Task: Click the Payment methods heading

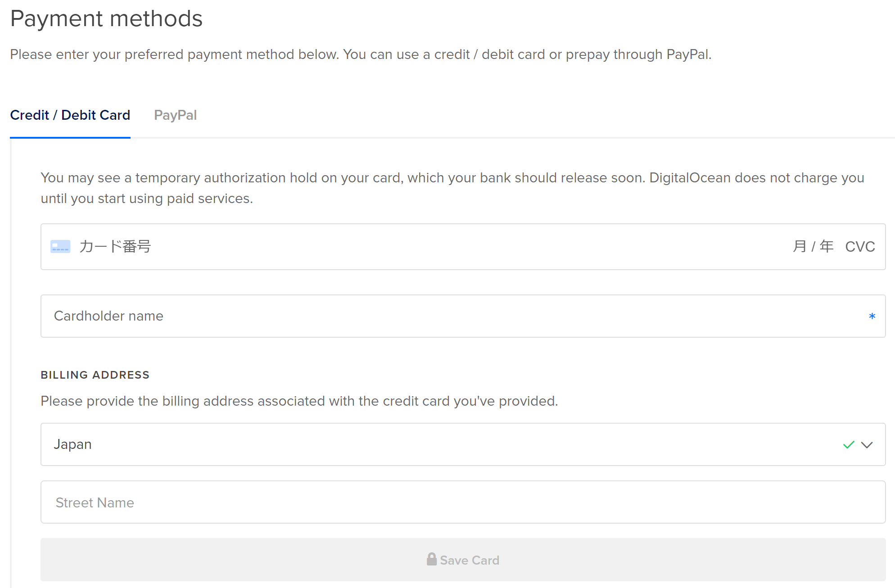Action: pyautogui.click(x=106, y=19)
